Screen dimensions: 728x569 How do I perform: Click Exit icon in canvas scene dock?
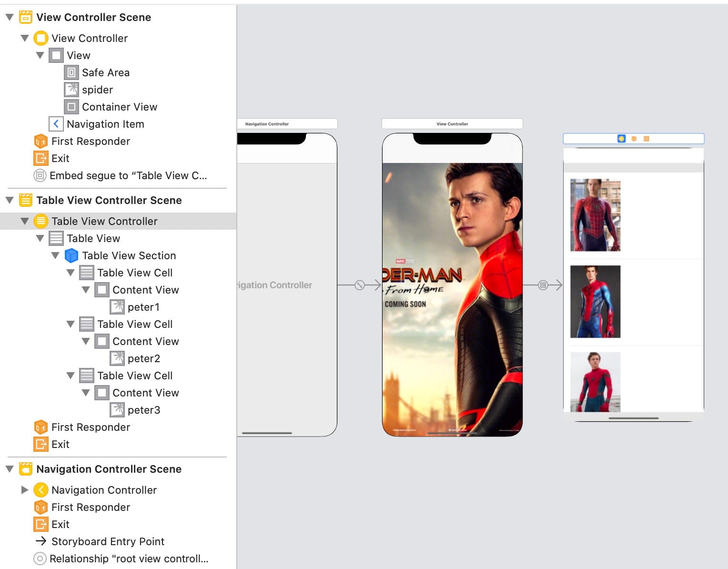coord(646,139)
